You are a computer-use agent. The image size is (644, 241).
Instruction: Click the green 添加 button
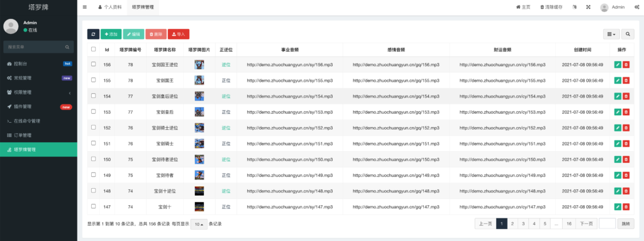111,34
